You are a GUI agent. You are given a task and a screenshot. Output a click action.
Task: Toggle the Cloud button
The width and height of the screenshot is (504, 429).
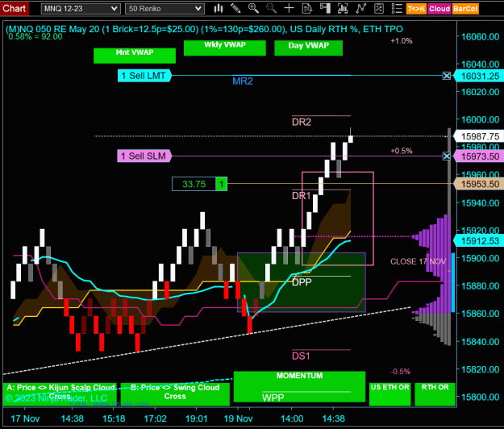click(x=439, y=9)
